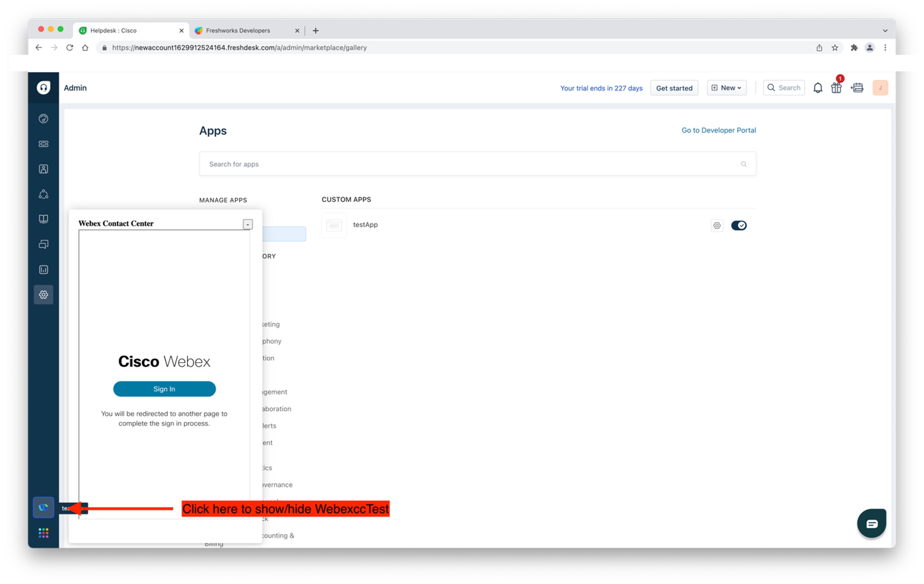Viewport: 924px width, 584px height.
Task: Open the Social sidebar icon
Action: click(43, 194)
